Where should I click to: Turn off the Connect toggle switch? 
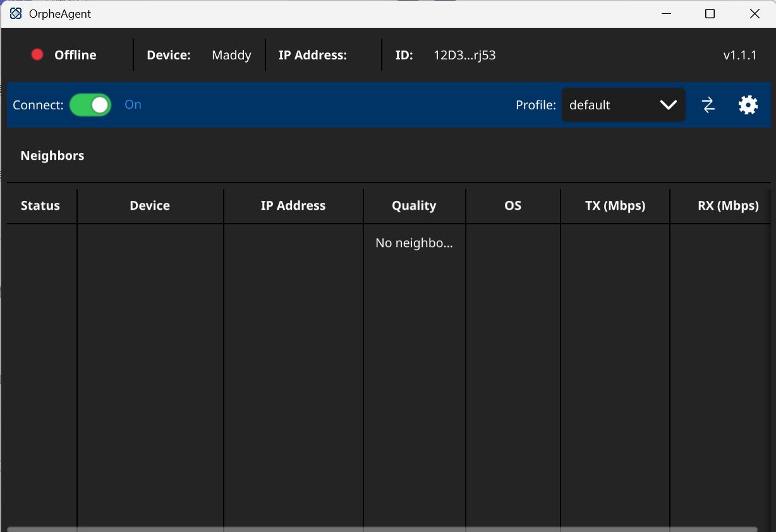pyautogui.click(x=90, y=105)
